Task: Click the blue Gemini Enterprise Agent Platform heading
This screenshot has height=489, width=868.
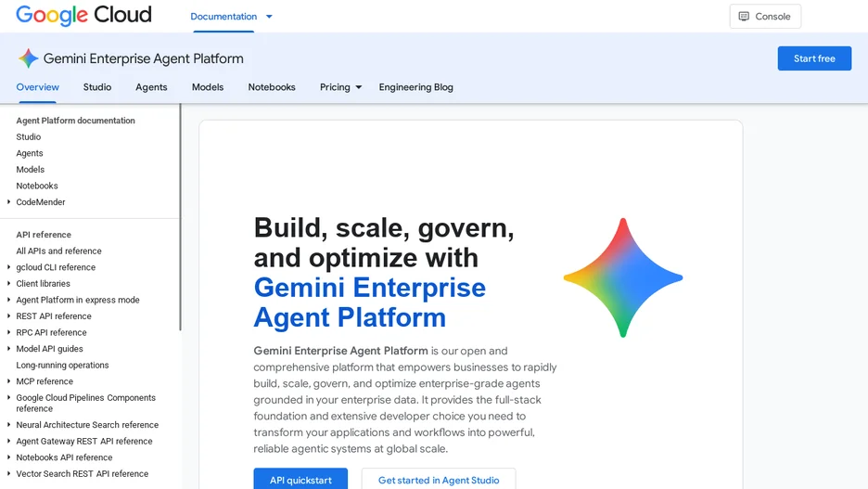Action: 369,302
